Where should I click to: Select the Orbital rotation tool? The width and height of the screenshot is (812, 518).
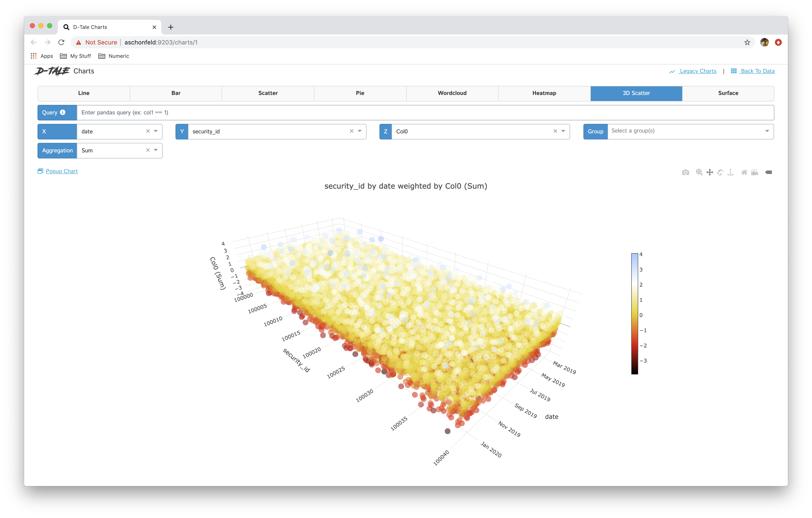[720, 172]
